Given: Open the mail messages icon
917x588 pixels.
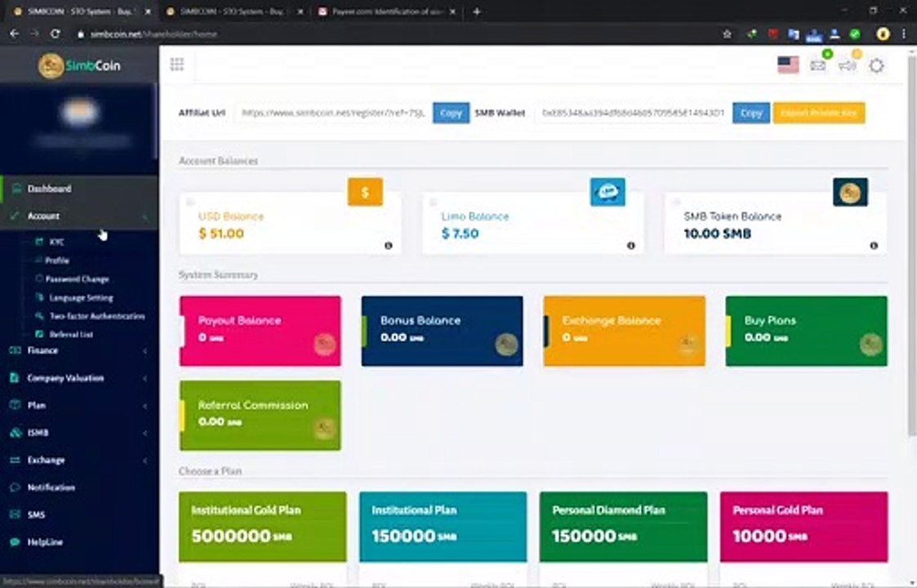Looking at the screenshot, I should pos(817,66).
